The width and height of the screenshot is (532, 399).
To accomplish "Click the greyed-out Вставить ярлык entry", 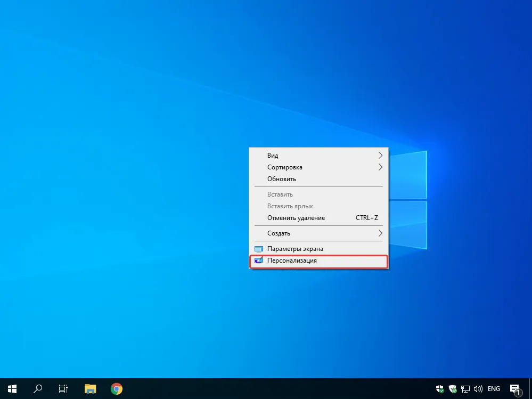I will click(x=318, y=206).
